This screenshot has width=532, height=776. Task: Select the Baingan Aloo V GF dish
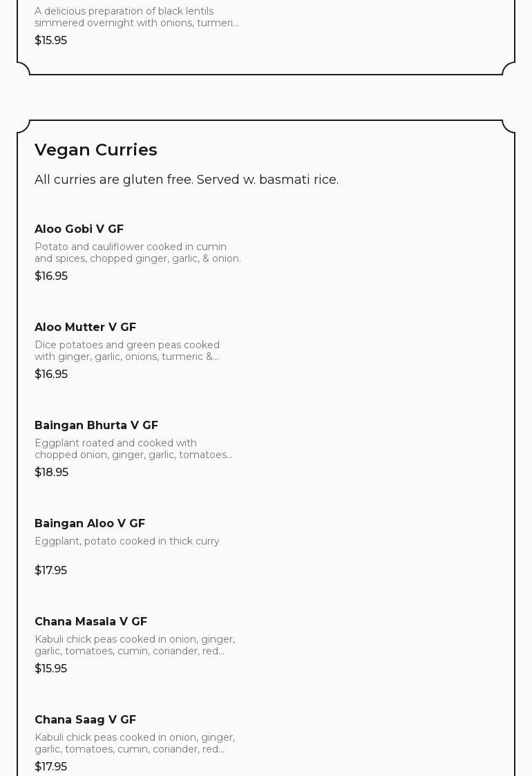pyautogui.click(x=90, y=523)
